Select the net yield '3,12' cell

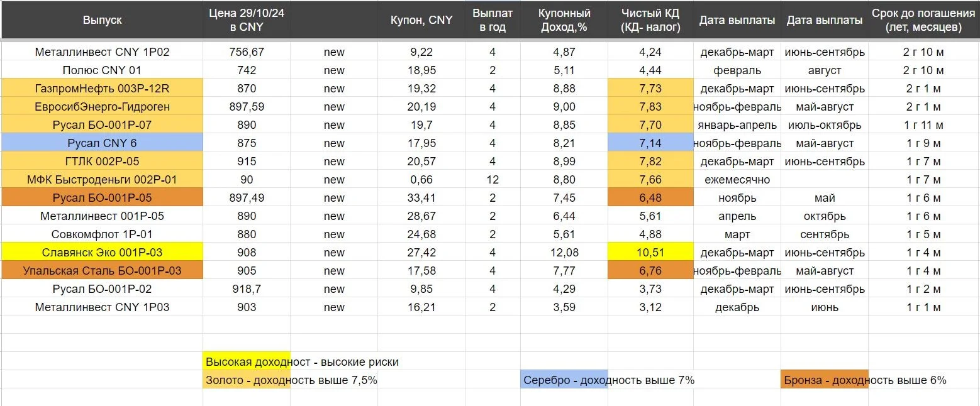point(650,307)
